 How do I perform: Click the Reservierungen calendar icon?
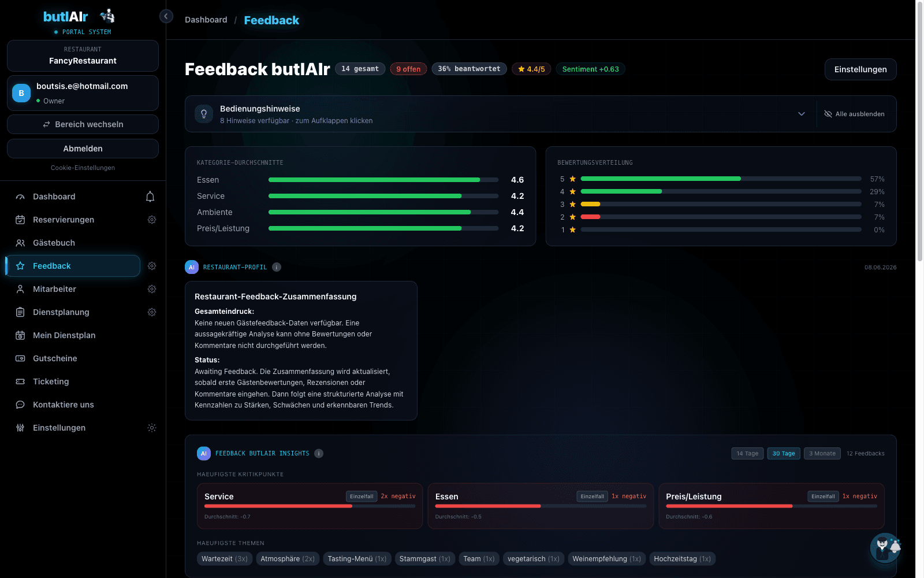(x=20, y=220)
